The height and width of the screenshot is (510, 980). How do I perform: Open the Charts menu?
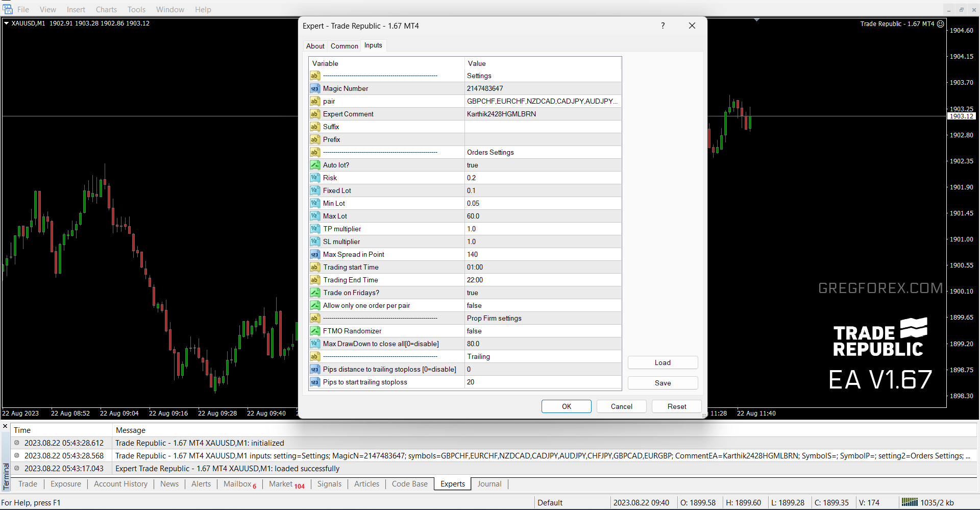(106, 10)
